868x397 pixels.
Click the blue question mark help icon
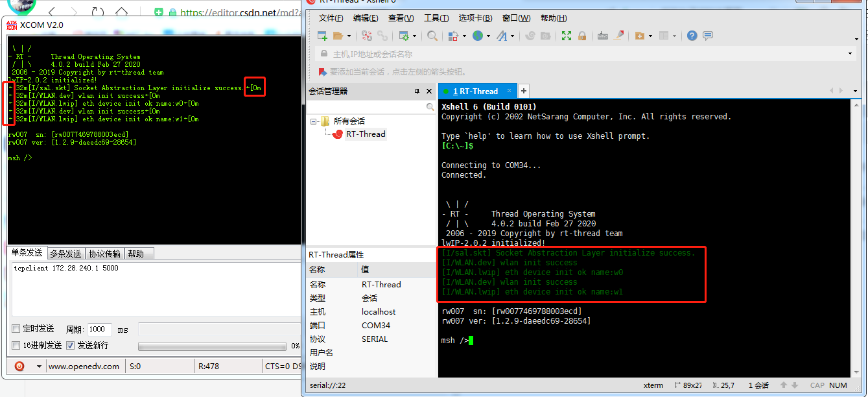click(692, 36)
